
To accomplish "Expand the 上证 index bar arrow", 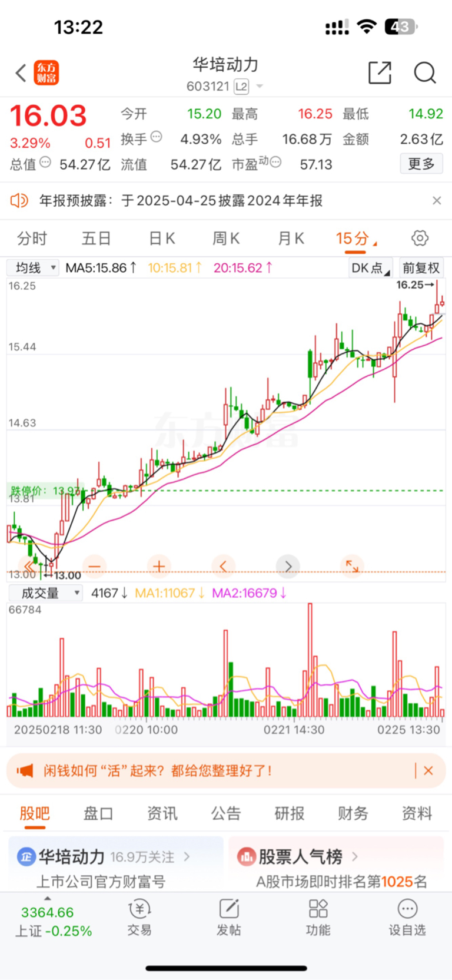I will (x=48, y=898).
